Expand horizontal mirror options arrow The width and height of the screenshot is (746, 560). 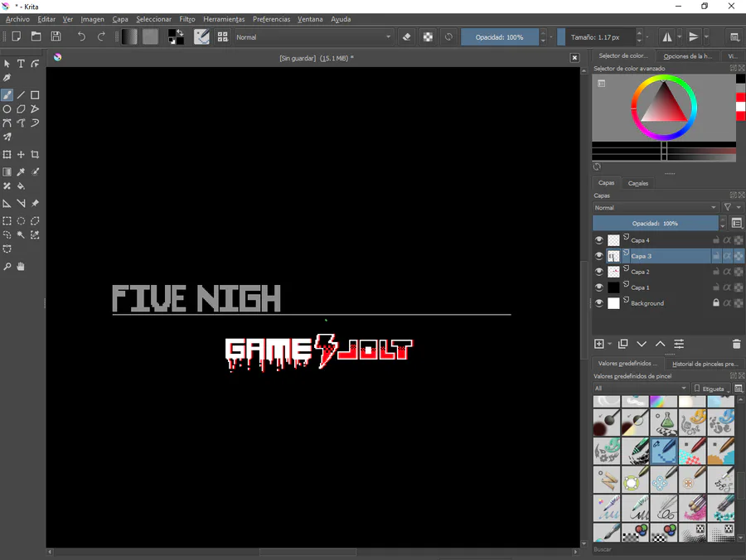680,36
